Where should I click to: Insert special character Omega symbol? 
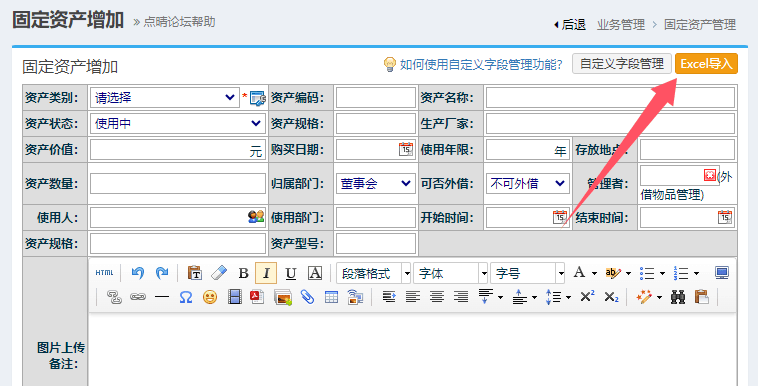click(186, 297)
